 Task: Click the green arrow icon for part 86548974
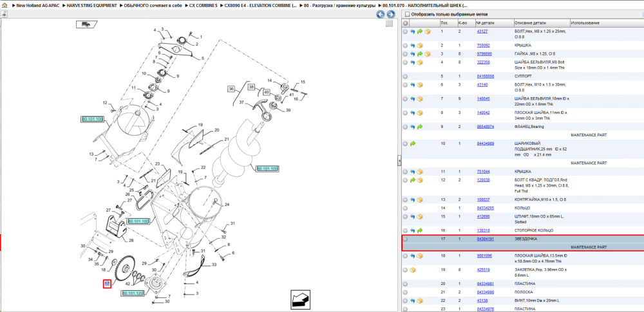[420, 127]
